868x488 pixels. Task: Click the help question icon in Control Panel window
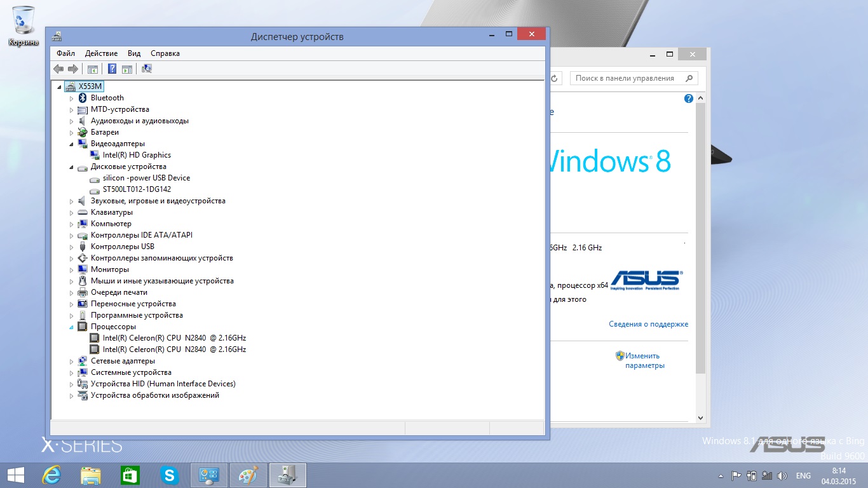click(x=689, y=98)
